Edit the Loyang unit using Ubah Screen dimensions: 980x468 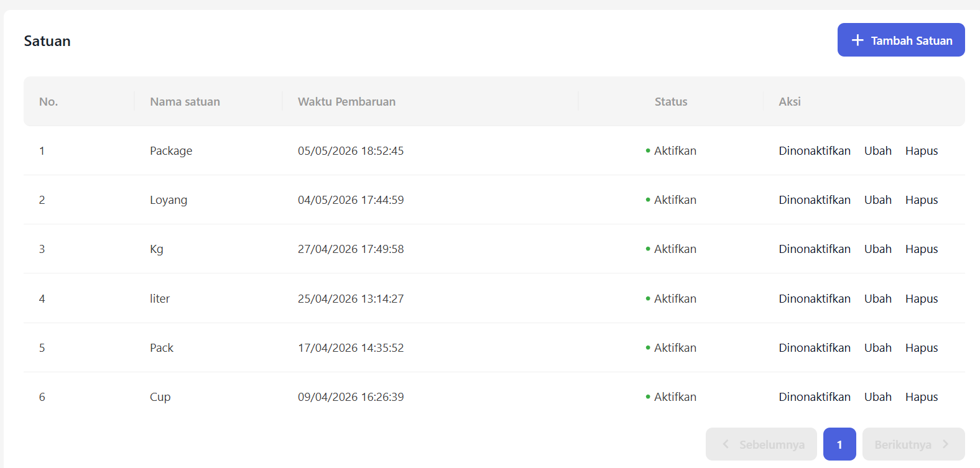point(877,200)
